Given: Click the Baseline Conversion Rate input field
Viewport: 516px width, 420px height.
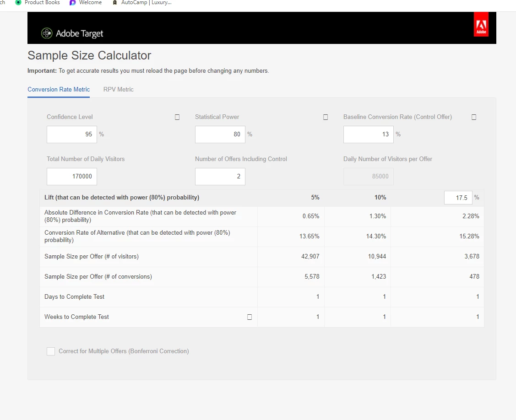Looking at the screenshot, I should (369, 134).
